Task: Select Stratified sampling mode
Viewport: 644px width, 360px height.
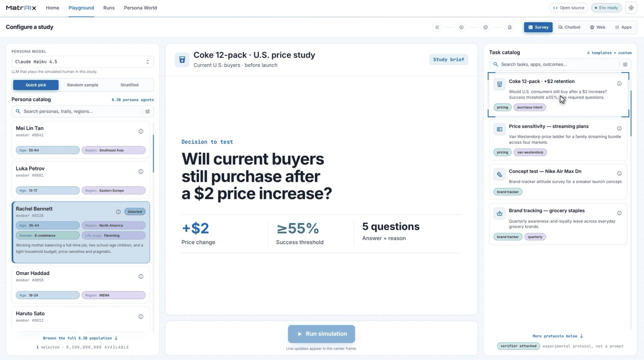Action: tap(130, 85)
